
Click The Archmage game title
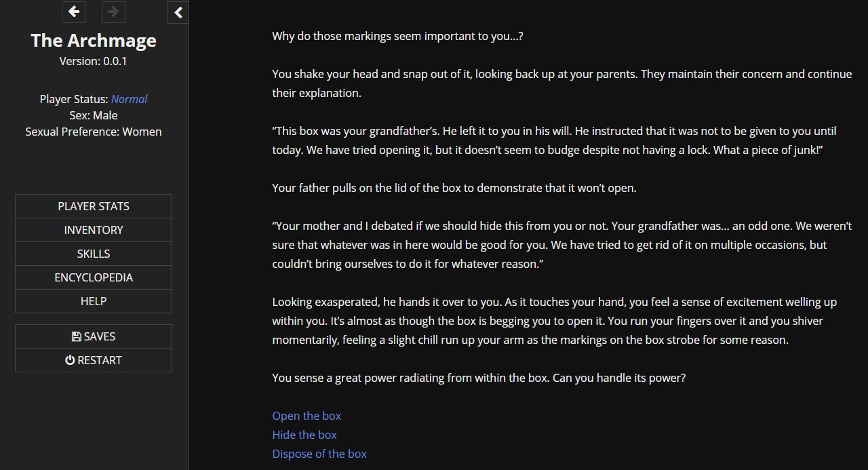[x=94, y=40]
